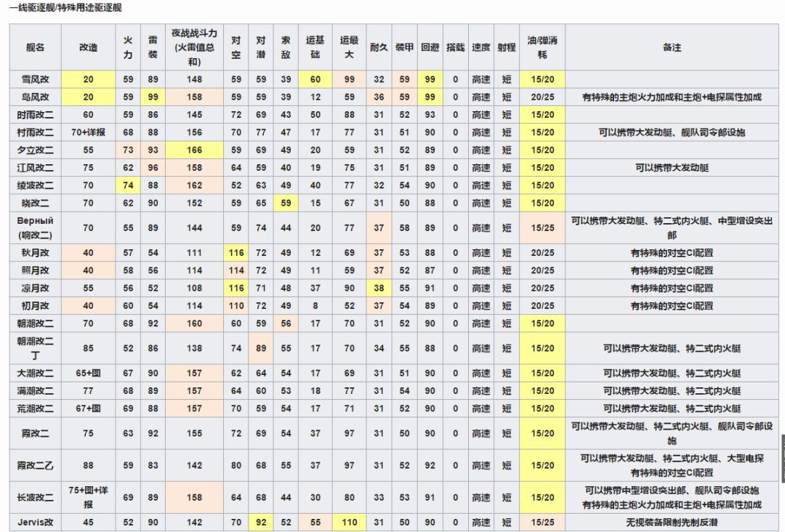Click the 运基础 column header

[x=315, y=47]
